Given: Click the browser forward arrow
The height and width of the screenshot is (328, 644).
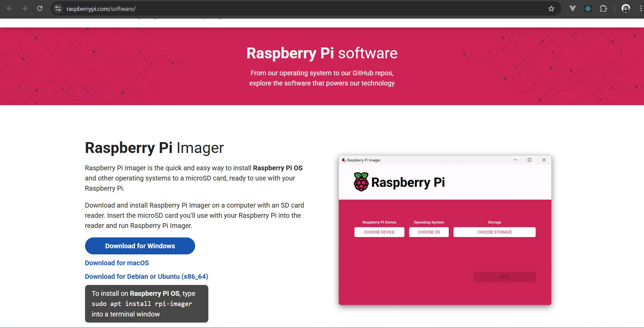Looking at the screenshot, I should coord(24,8).
